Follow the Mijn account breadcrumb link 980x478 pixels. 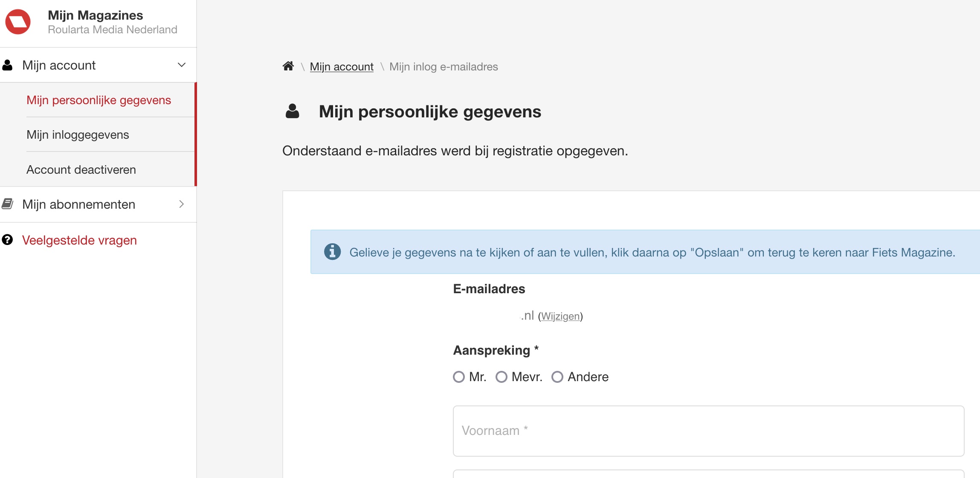point(342,67)
